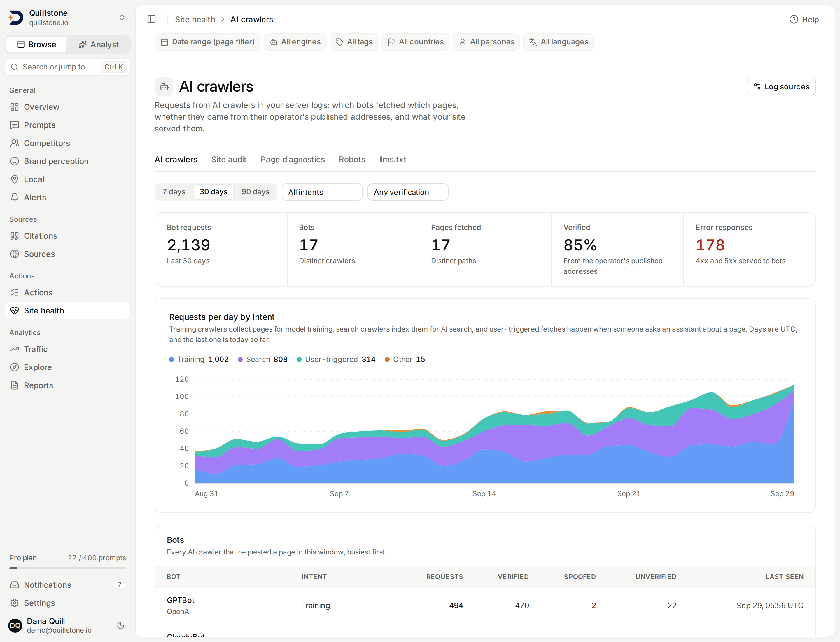Open All engines filter

(x=295, y=42)
